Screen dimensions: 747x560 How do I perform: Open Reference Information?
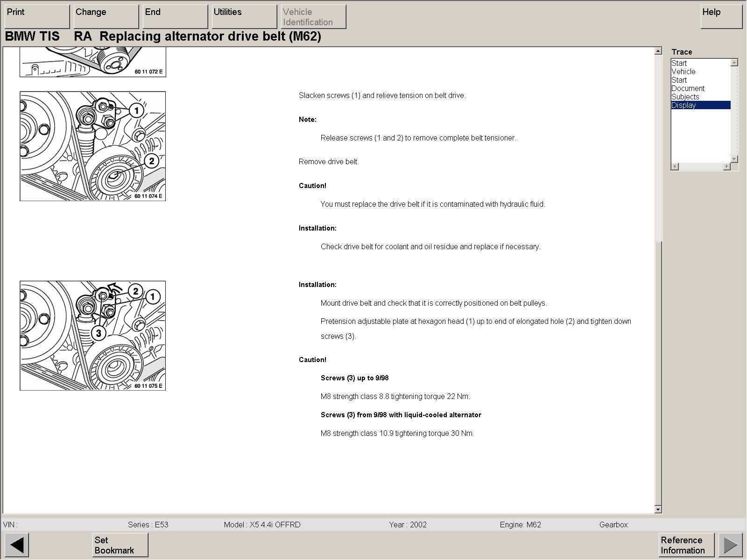[x=686, y=545]
